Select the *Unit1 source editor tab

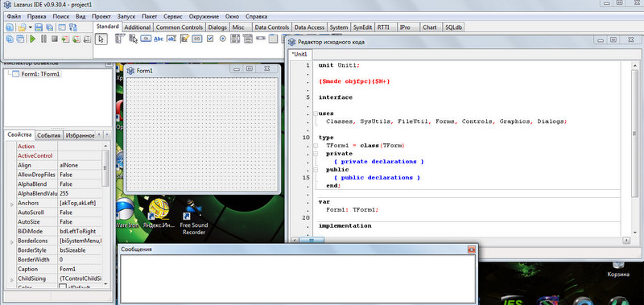tap(299, 54)
